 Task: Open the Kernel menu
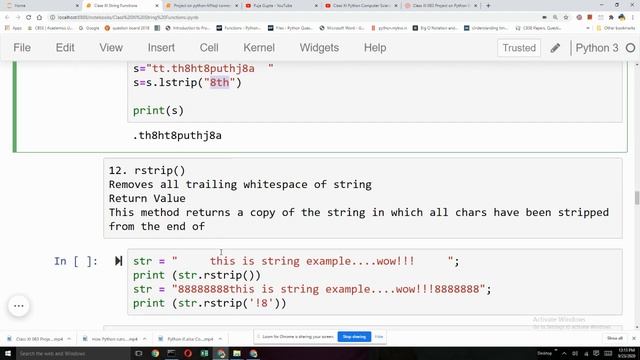[x=259, y=48]
